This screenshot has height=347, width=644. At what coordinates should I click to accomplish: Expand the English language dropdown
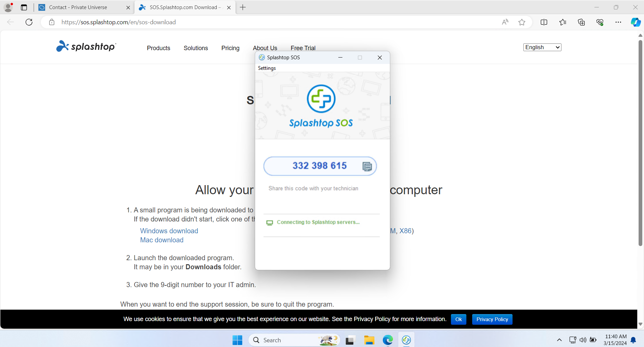coord(542,47)
